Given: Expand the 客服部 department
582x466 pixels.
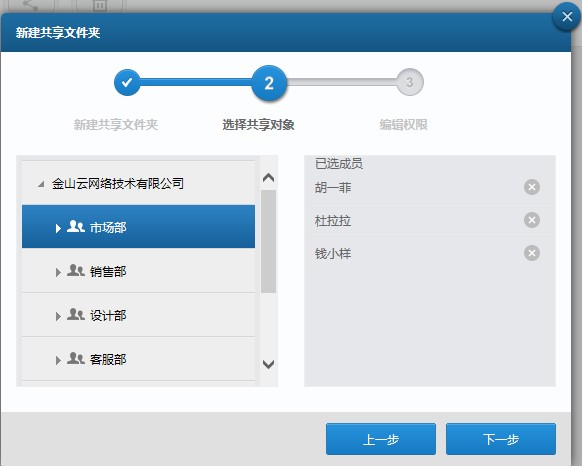Looking at the screenshot, I should [58, 360].
